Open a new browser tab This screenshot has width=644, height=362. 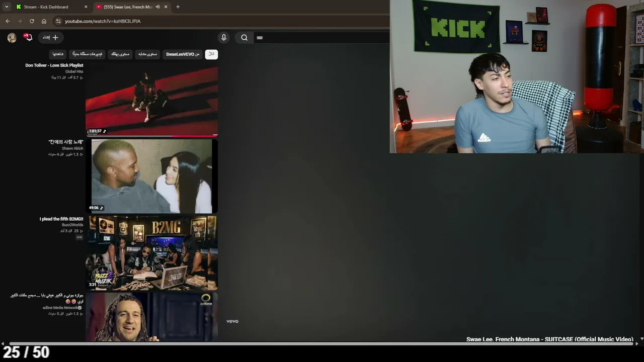click(178, 7)
